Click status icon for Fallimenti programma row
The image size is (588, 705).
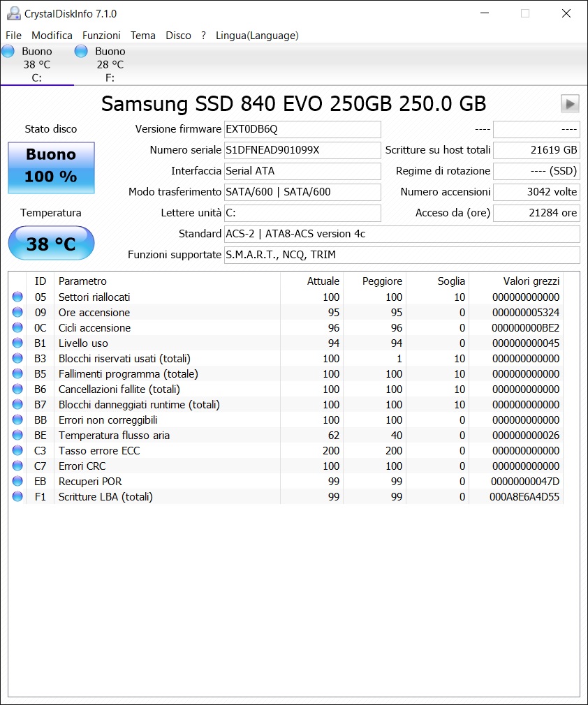pos(17,373)
